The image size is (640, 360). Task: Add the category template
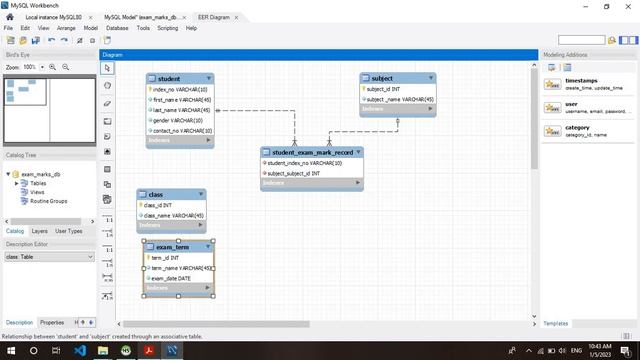(588, 131)
